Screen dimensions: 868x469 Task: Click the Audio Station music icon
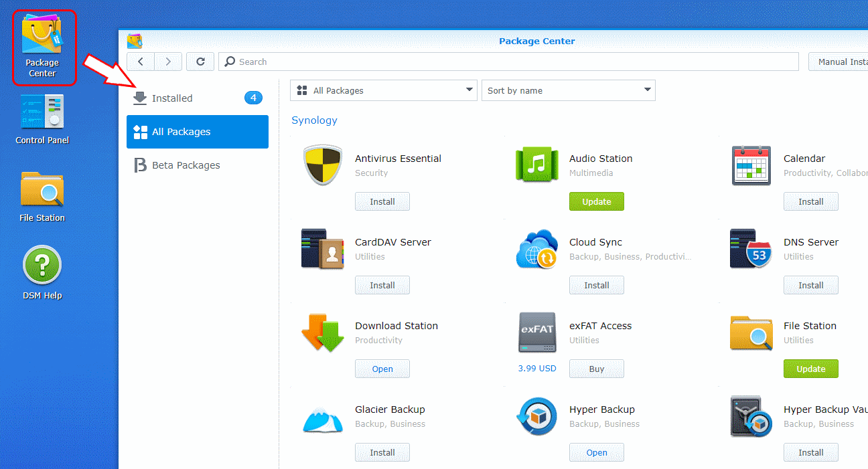click(537, 165)
